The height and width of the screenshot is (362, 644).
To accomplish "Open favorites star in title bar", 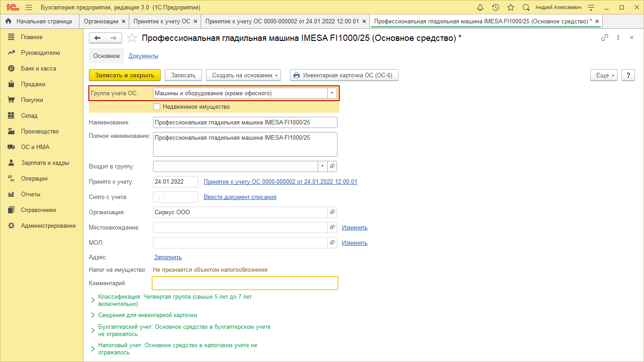I will (x=511, y=8).
